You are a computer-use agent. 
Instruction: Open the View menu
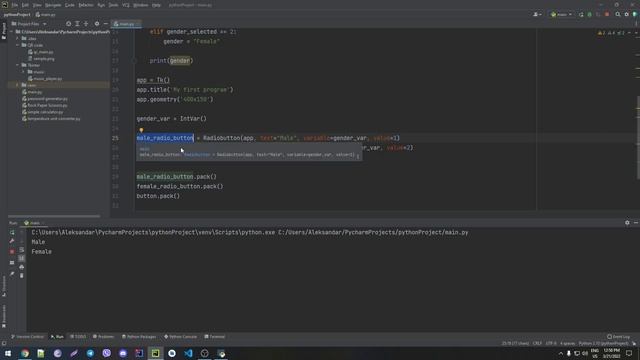click(37, 5)
